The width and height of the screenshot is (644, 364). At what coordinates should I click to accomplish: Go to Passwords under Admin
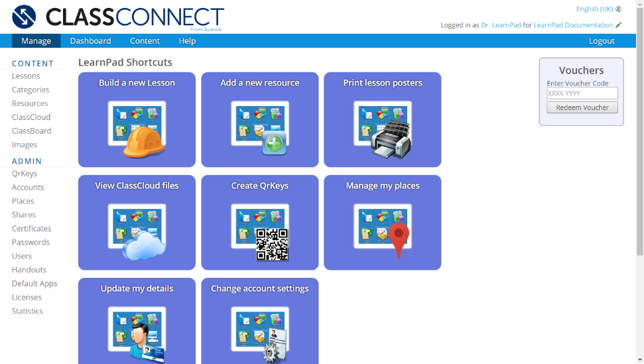click(31, 242)
